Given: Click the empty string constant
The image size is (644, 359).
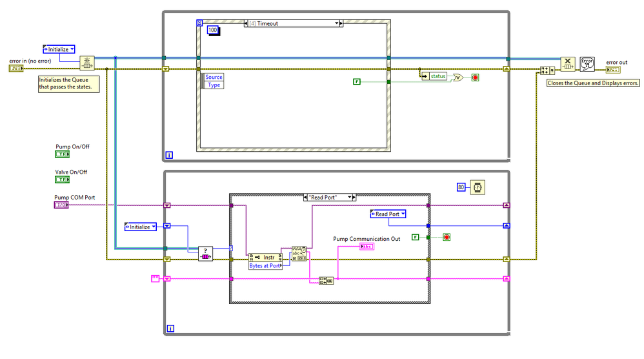Looking at the screenshot, I should [156, 278].
